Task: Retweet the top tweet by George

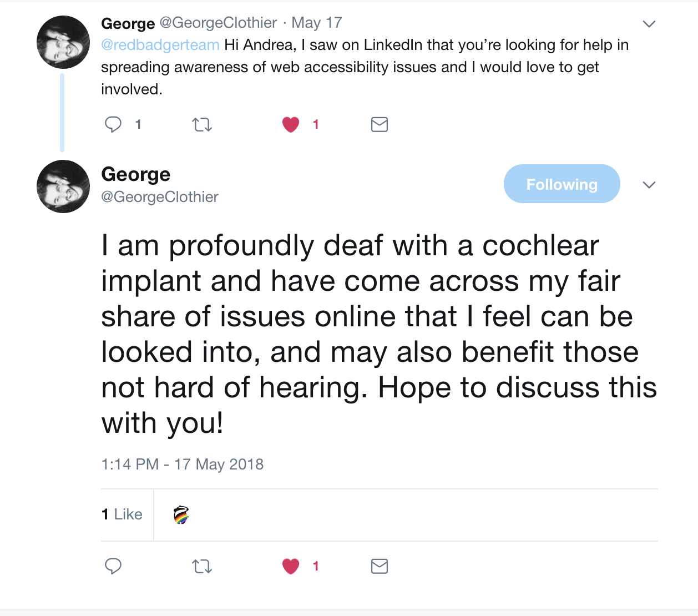Action: click(202, 124)
